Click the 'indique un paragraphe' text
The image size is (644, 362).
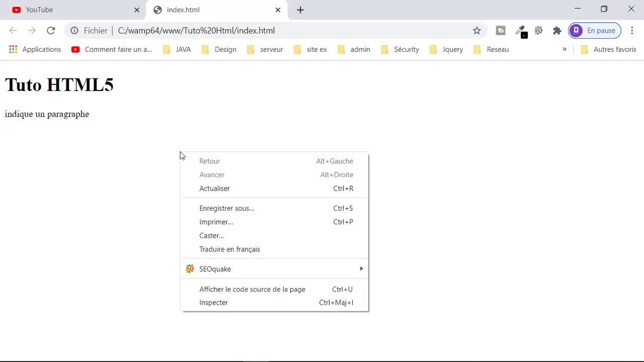[47, 114]
